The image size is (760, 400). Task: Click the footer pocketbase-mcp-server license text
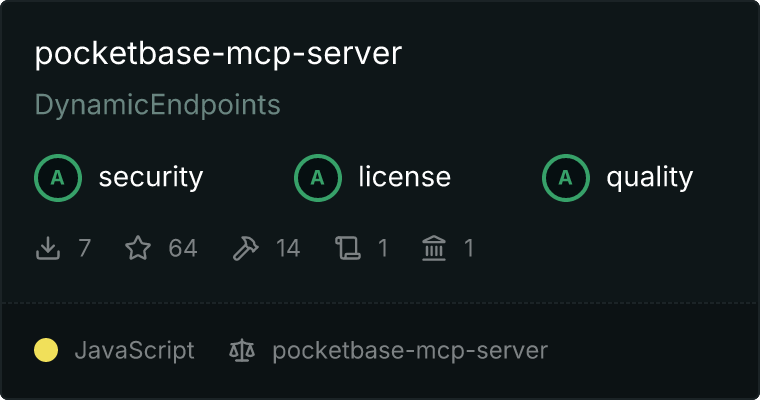pos(410,351)
